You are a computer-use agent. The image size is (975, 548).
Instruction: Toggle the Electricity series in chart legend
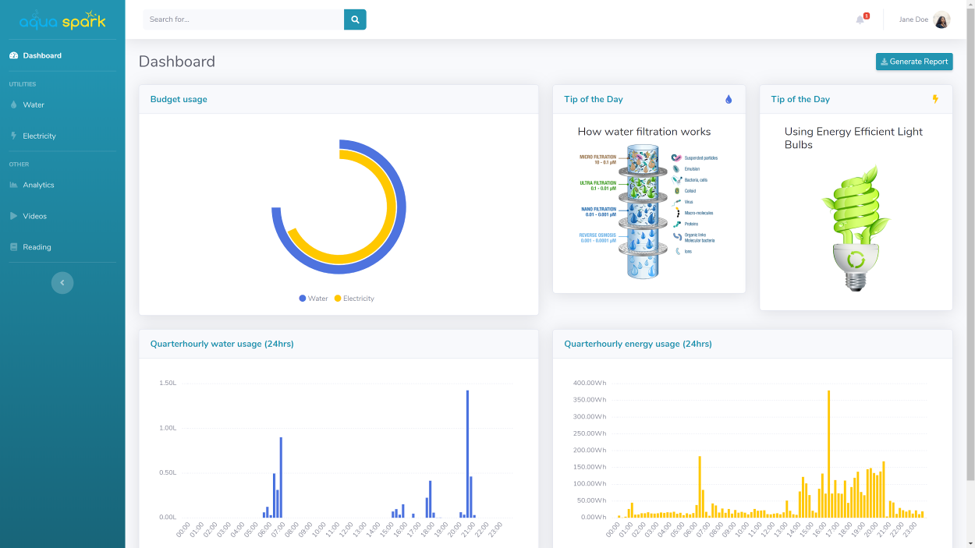coord(354,299)
